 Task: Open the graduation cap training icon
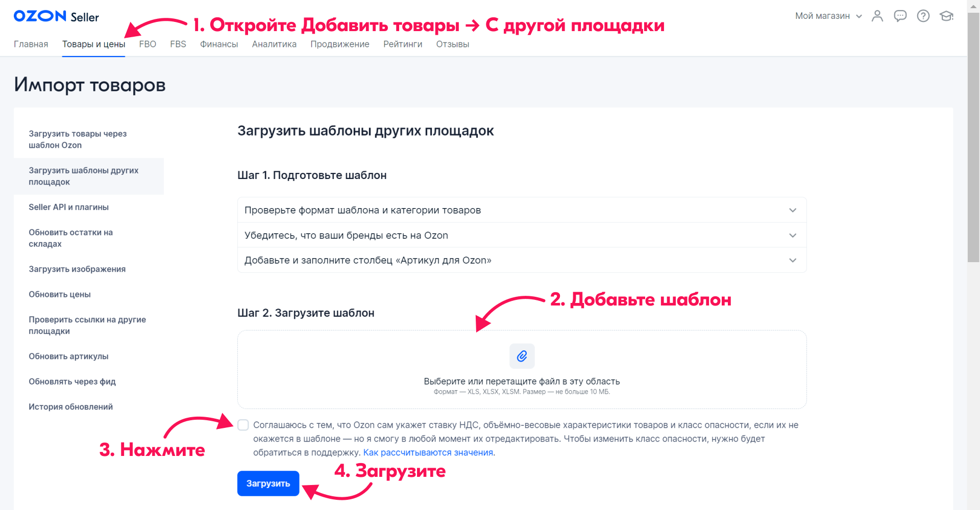[x=946, y=16]
